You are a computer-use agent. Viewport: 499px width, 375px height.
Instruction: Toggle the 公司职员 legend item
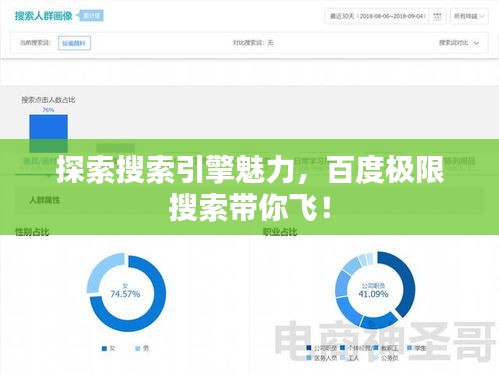321,348
